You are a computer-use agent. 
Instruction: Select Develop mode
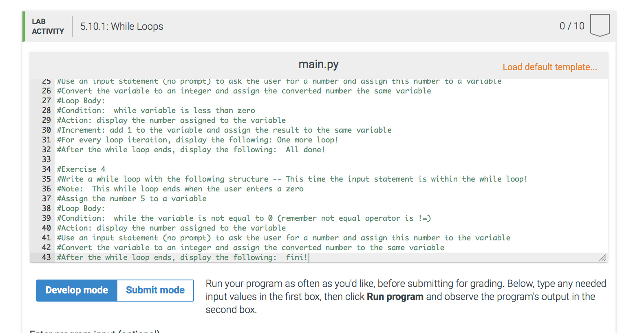tap(76, 290)
